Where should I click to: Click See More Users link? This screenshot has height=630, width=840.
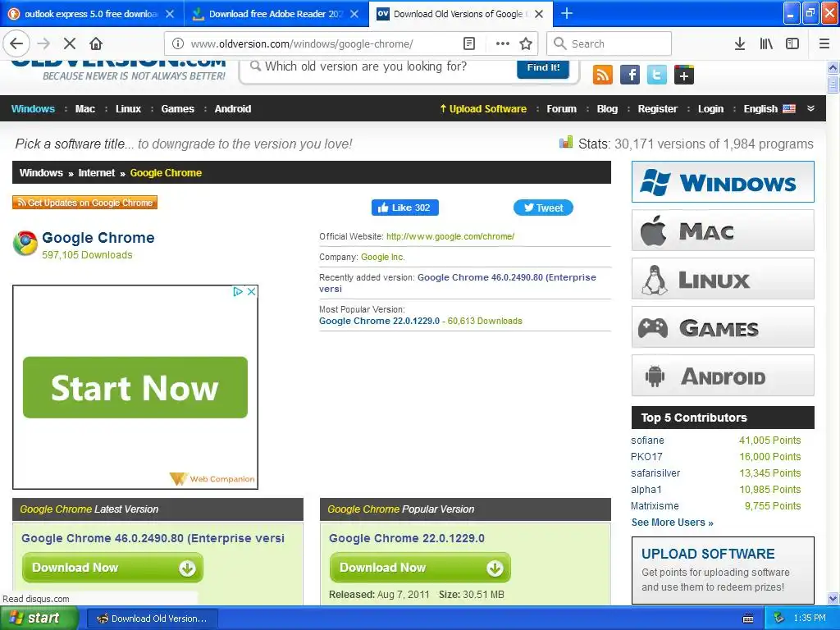(x=673, y=523)
